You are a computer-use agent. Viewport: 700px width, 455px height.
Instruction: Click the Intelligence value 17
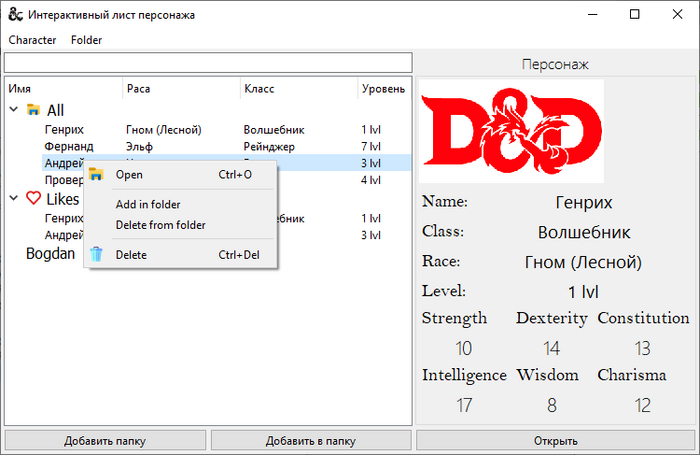click(463, 405)
